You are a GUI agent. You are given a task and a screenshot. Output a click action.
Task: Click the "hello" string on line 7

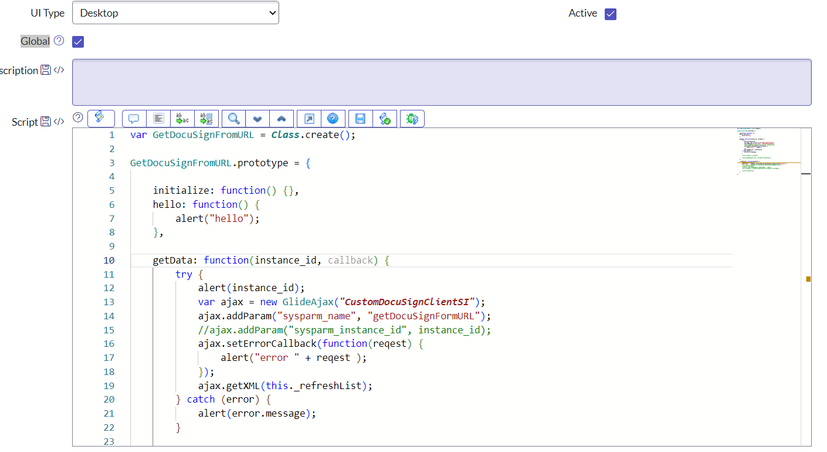click(229, 219)
